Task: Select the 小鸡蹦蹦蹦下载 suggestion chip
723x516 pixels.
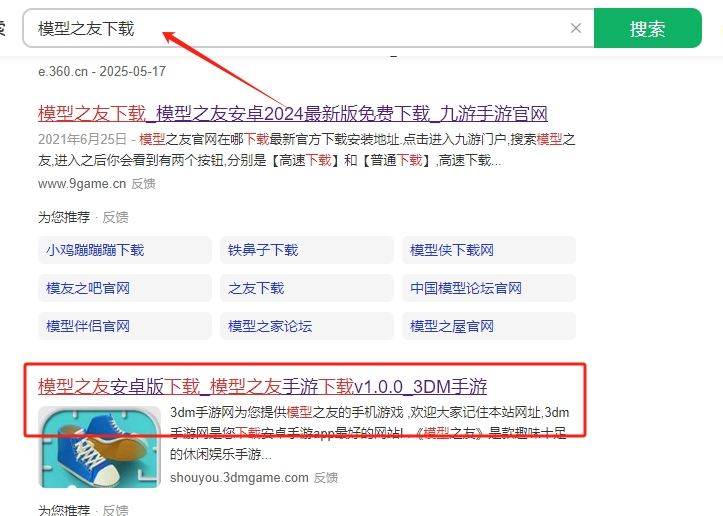Action: (x=125, y=250)
